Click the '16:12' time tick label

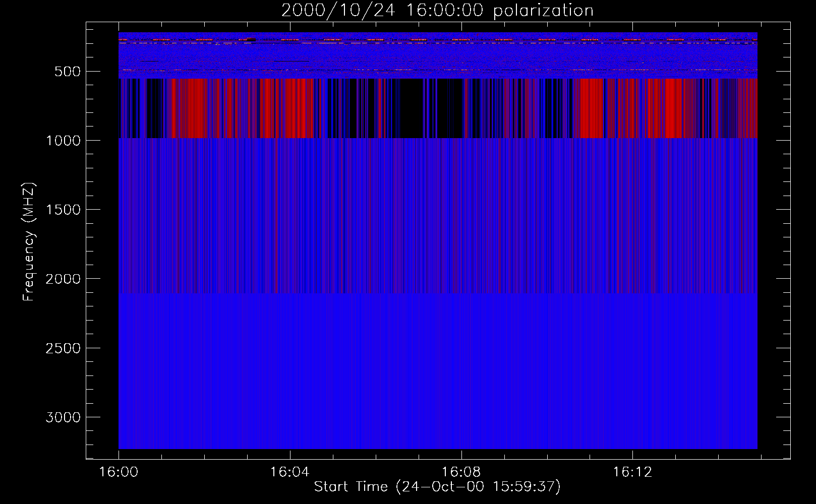click(x=632, y=472)
